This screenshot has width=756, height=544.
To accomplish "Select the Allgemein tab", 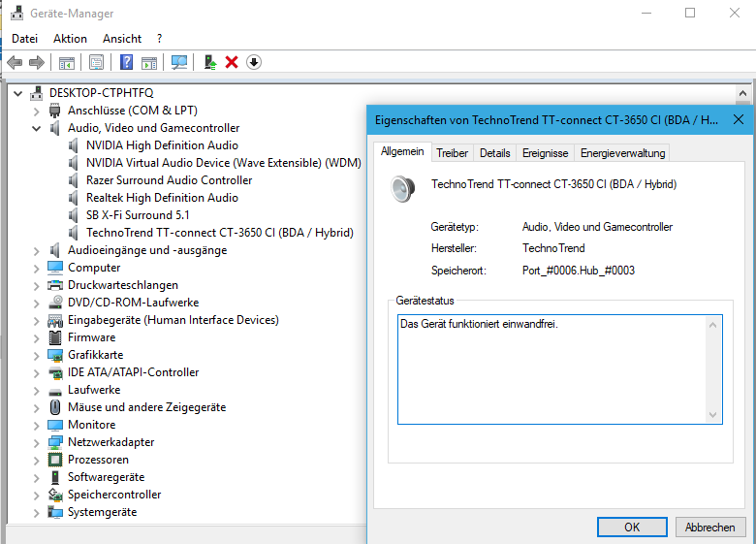I will point(402,151).
